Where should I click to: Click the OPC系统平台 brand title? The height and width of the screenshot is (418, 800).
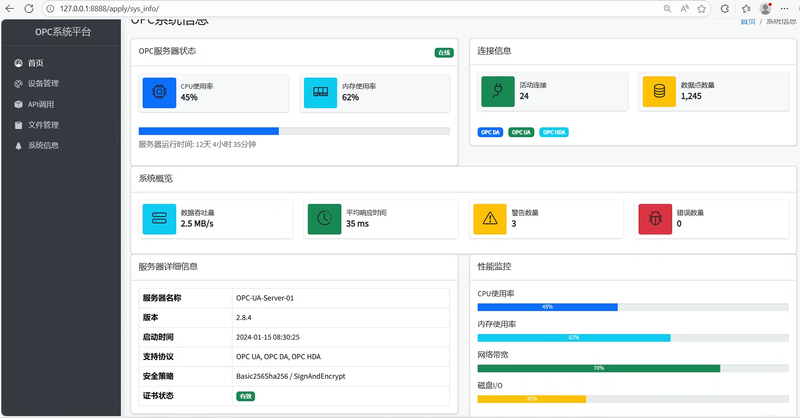[x=62, y=32]
